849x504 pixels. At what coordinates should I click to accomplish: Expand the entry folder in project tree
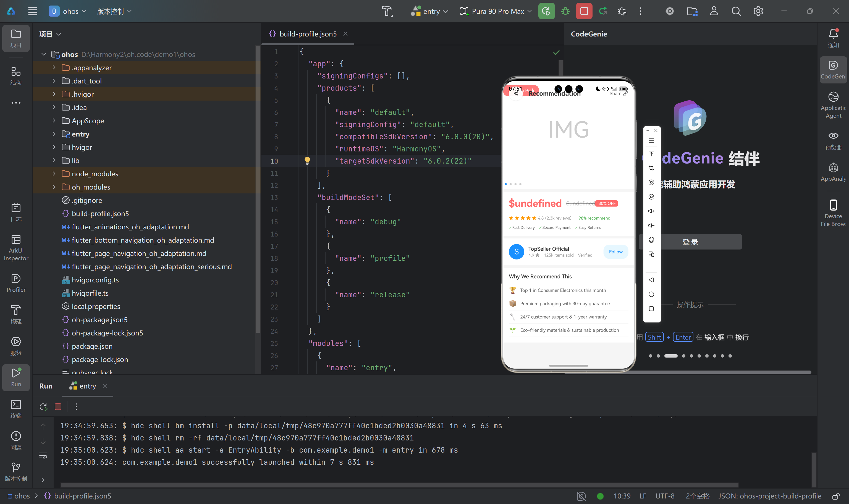(x=54, y=134)
